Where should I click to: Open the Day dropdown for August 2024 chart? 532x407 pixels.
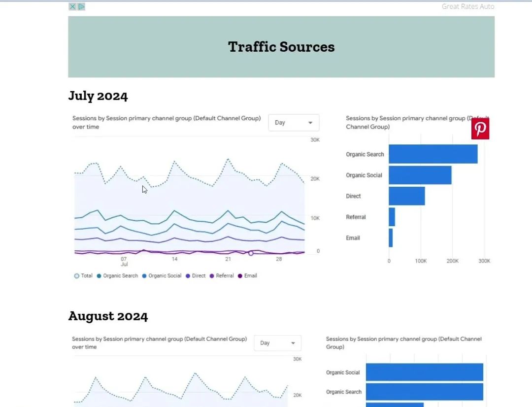click(x=277, y=343)
